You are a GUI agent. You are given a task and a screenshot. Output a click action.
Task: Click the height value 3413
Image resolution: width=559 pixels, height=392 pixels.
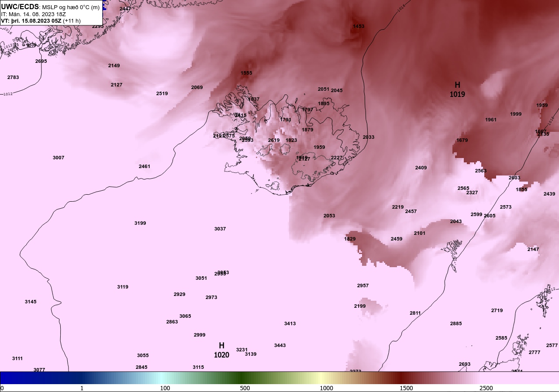(290, 323)
